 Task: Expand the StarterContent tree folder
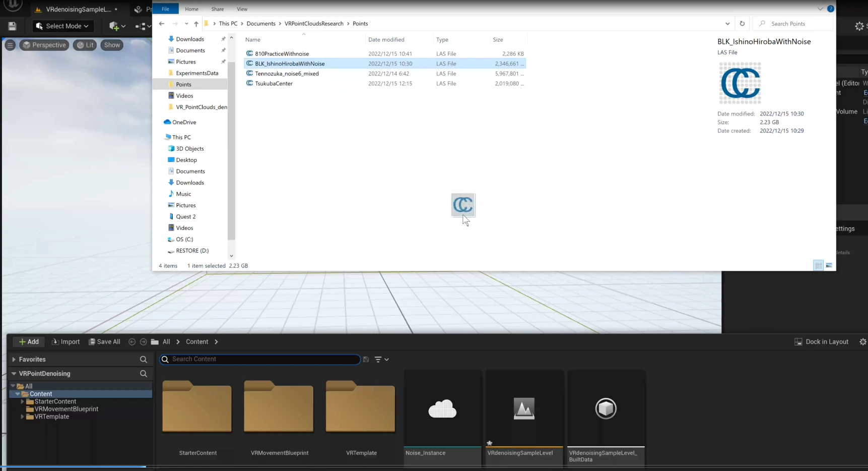(22, 401)
